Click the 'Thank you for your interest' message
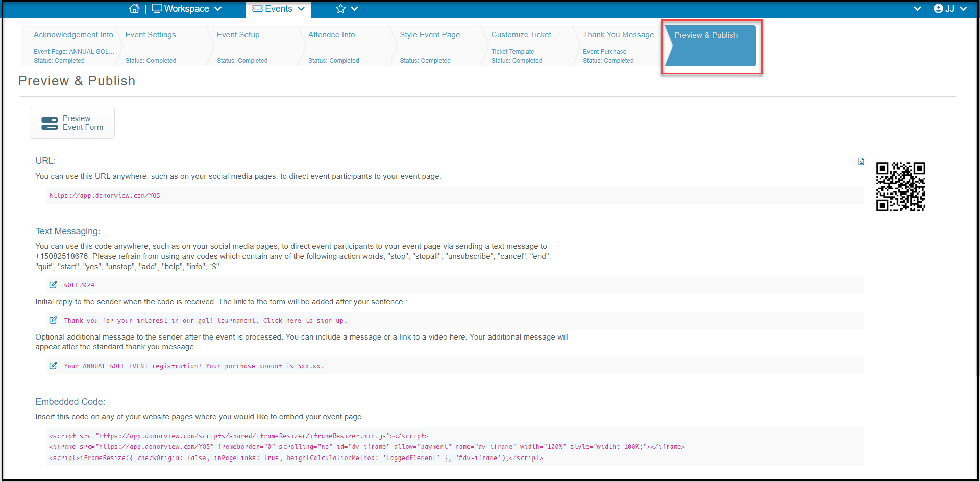The width and height of the screenshot is (980, 482). [x=205, y=321]
